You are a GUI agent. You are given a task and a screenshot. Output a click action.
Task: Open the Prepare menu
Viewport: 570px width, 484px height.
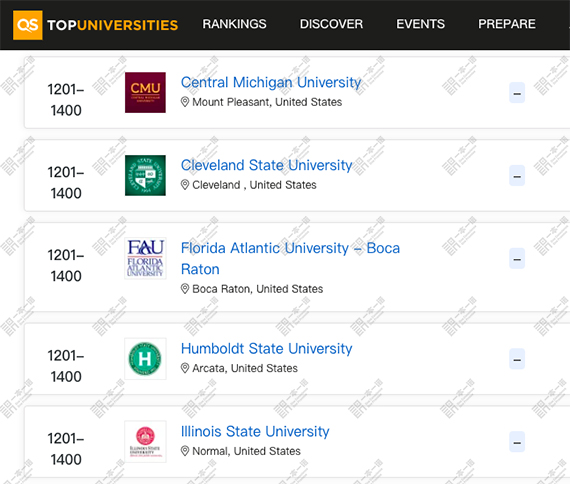[507, 24]
